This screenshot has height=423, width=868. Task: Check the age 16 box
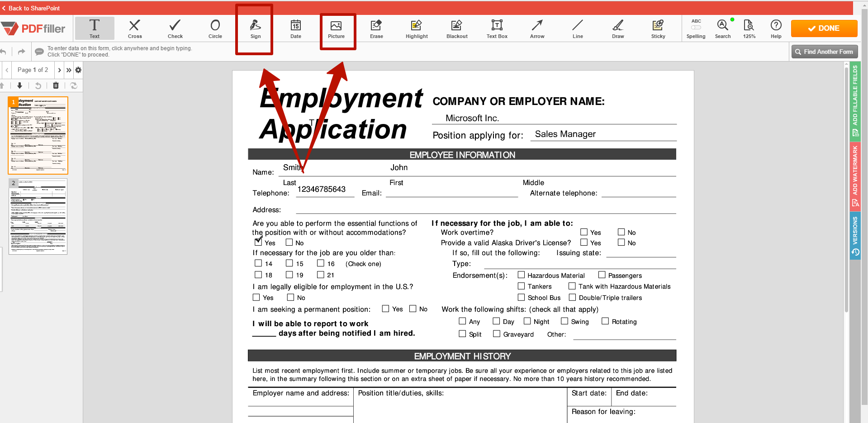click(321, 263)
